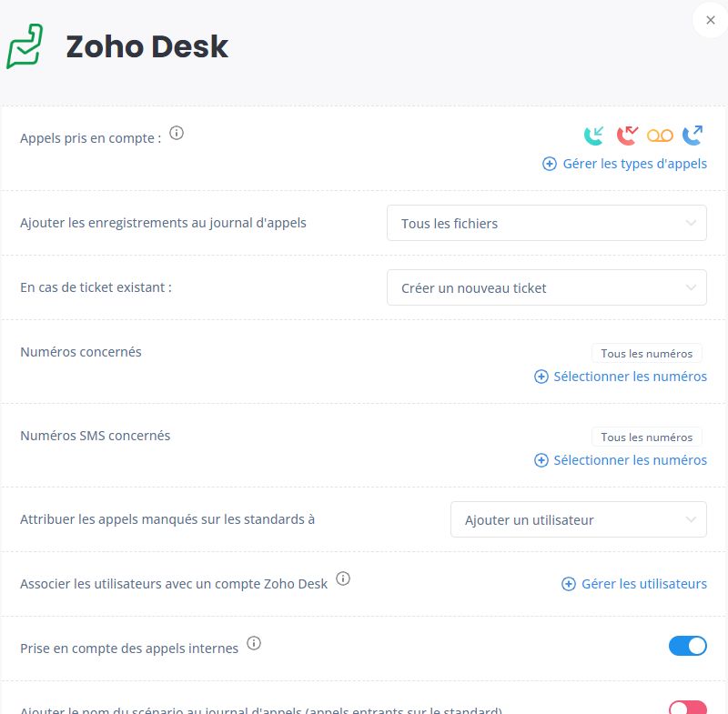Open Gérer les types d'appels link

point(625,164)
